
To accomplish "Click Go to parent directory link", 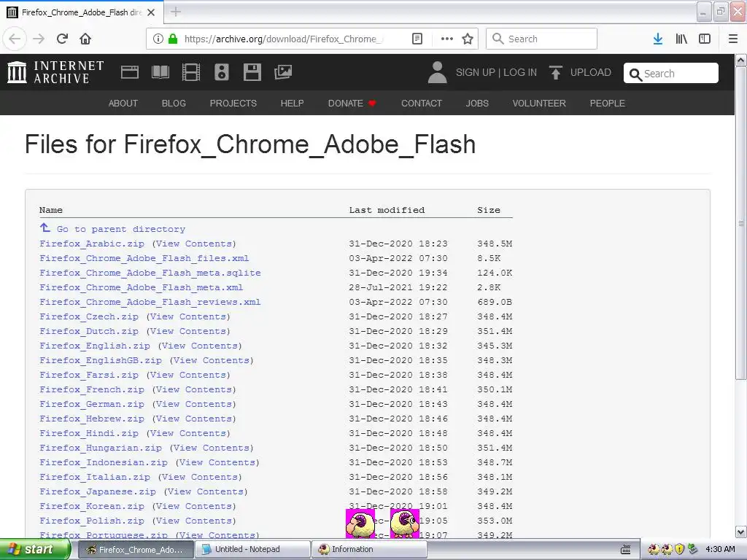I will click(121, 229).
